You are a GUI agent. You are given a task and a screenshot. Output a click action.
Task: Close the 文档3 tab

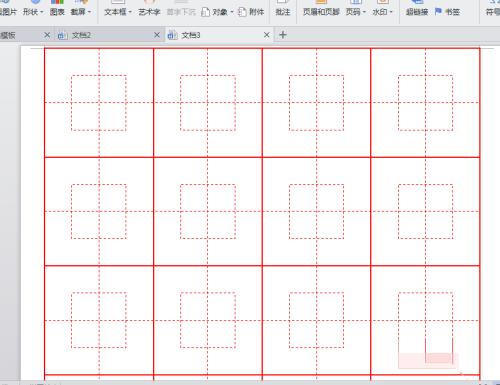(x=266, y=35)
